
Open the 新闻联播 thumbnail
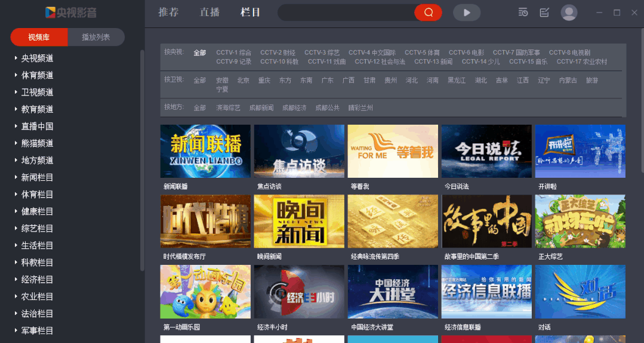coord(205,151)
